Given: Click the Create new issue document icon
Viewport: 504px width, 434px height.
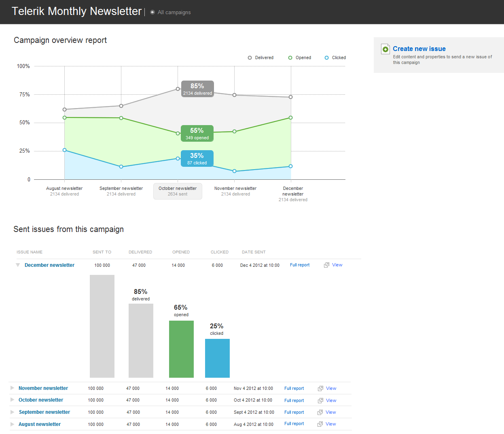Looking at the screenshot, I should point(385,49).
